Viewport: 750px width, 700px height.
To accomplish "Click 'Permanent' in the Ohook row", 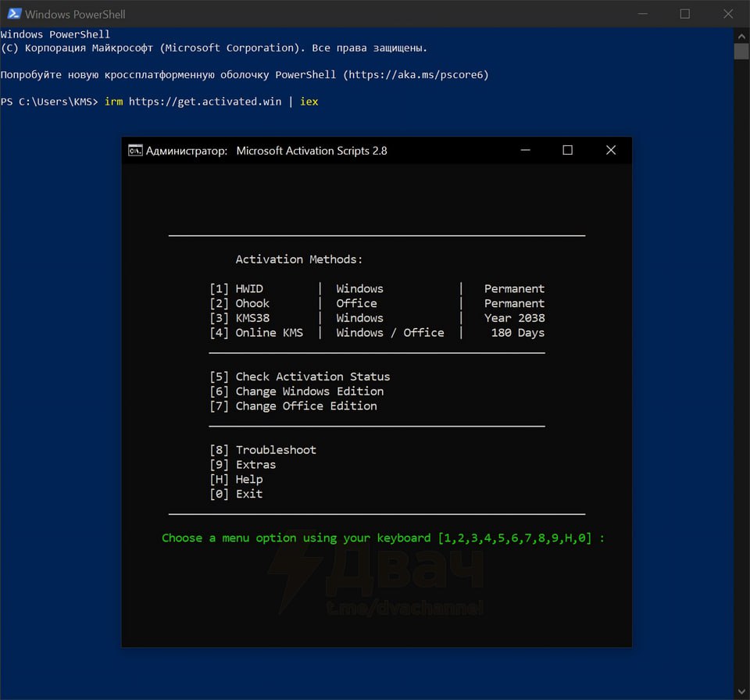I will coord(514,303).
